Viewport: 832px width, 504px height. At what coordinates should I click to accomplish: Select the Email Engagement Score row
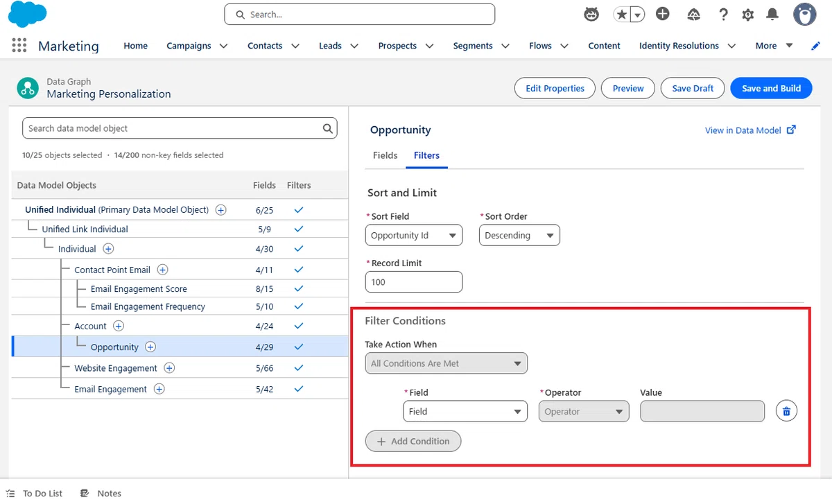point(180,288)
